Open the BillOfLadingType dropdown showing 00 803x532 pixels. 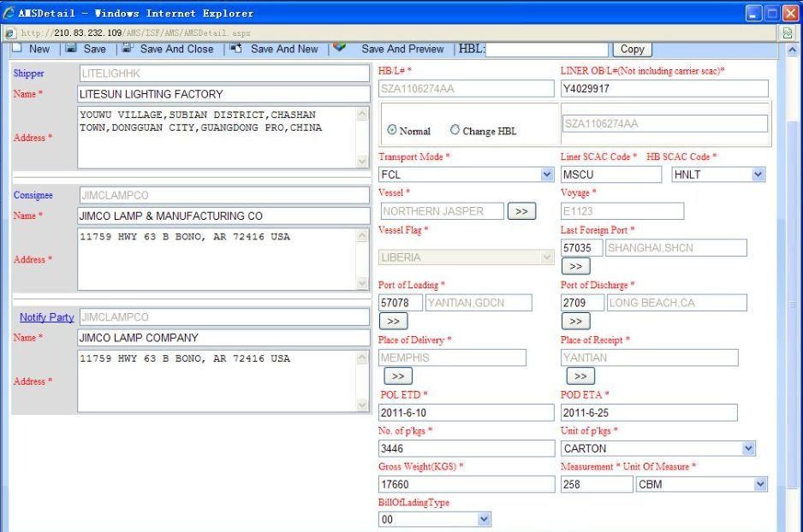484,520
